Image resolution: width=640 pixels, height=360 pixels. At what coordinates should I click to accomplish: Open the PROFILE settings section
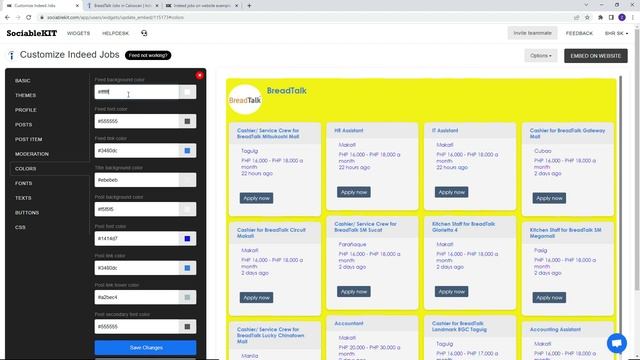26,110
